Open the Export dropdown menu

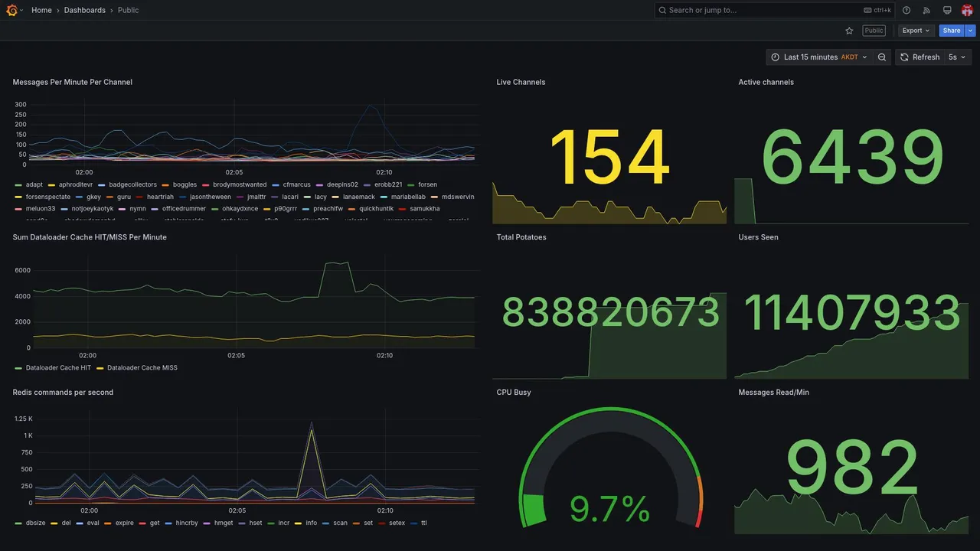tap(916, 31)
